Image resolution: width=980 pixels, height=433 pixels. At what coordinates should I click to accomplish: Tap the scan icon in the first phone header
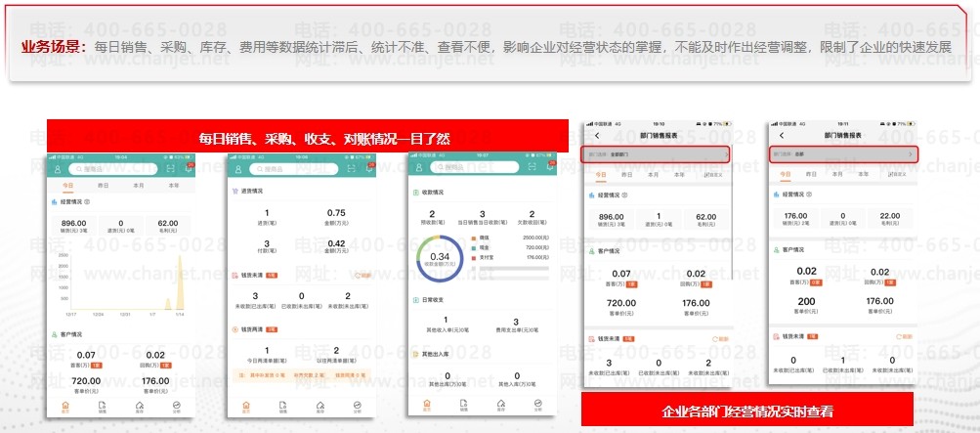[x=172, y=168]
